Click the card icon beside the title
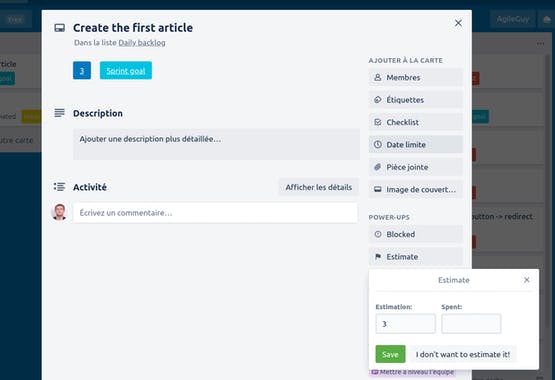 [x=59, y=28]
